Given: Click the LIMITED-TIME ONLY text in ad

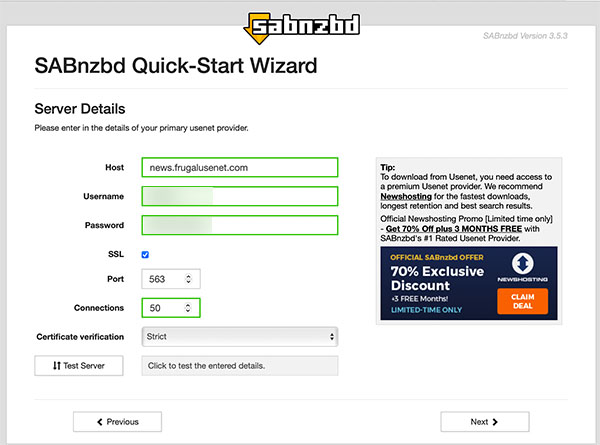Looking at the screenshot, I should click(426, 310).
